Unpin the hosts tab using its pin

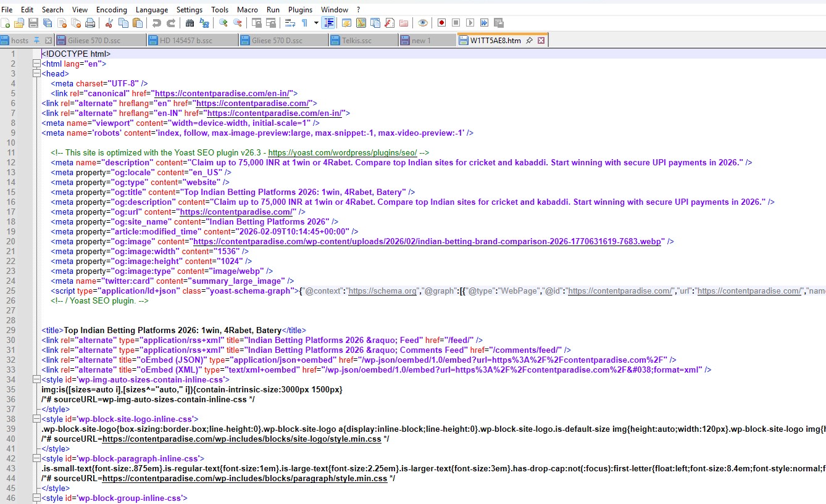click(x=36, y=40)
